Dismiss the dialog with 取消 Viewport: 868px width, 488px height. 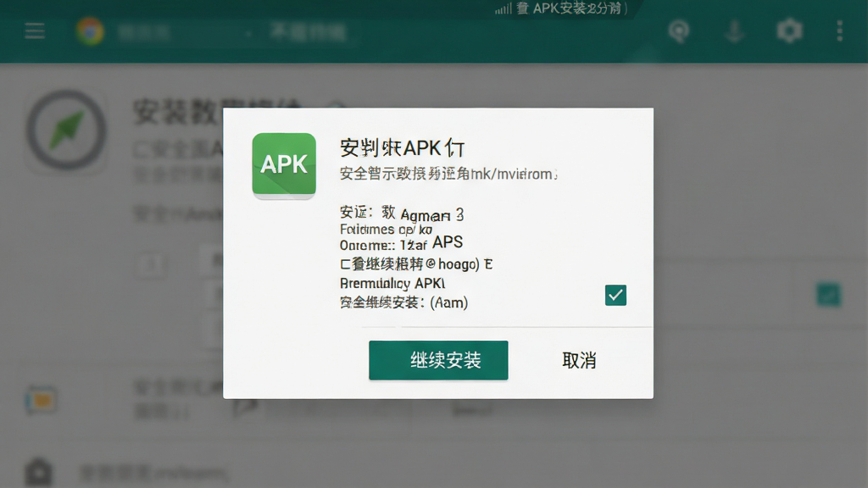tap(579, 361)
